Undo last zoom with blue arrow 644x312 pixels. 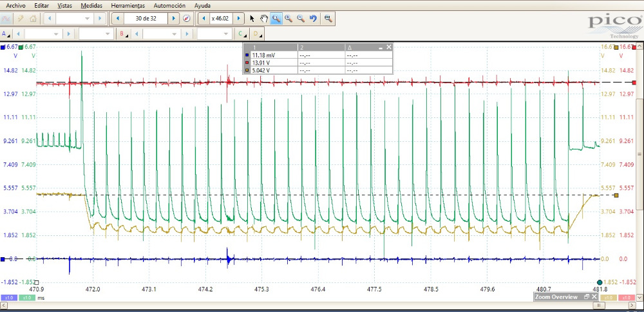[x=313, y=19]
